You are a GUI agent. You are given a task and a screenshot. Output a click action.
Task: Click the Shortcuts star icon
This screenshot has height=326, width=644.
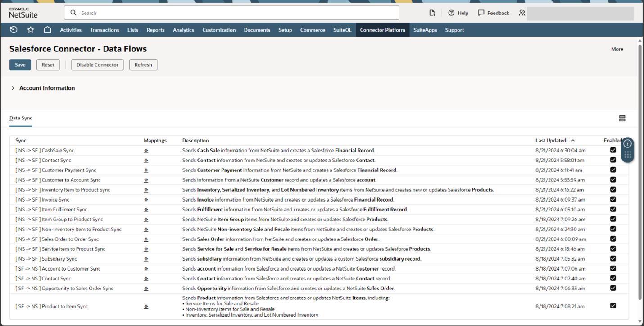click(x=31, y=30)
